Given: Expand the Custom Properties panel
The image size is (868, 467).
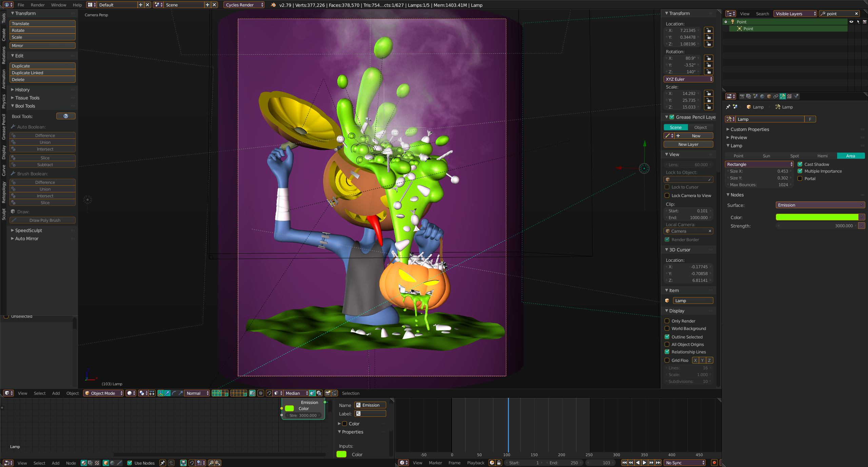Looking at the screenshot, I should (x=750, y=129).
